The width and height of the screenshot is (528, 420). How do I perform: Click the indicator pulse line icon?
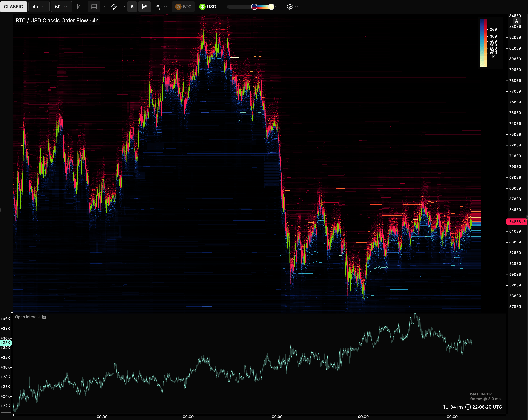pos(159,7)
